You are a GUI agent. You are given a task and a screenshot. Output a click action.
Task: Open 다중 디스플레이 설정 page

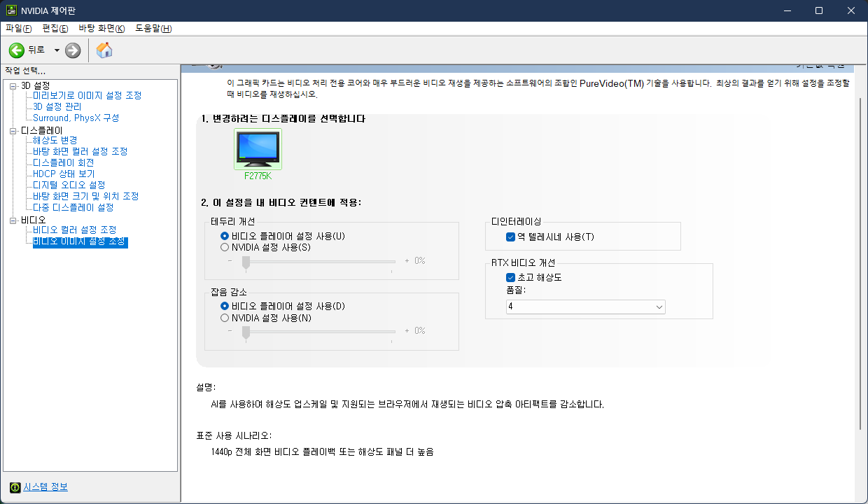73,207
